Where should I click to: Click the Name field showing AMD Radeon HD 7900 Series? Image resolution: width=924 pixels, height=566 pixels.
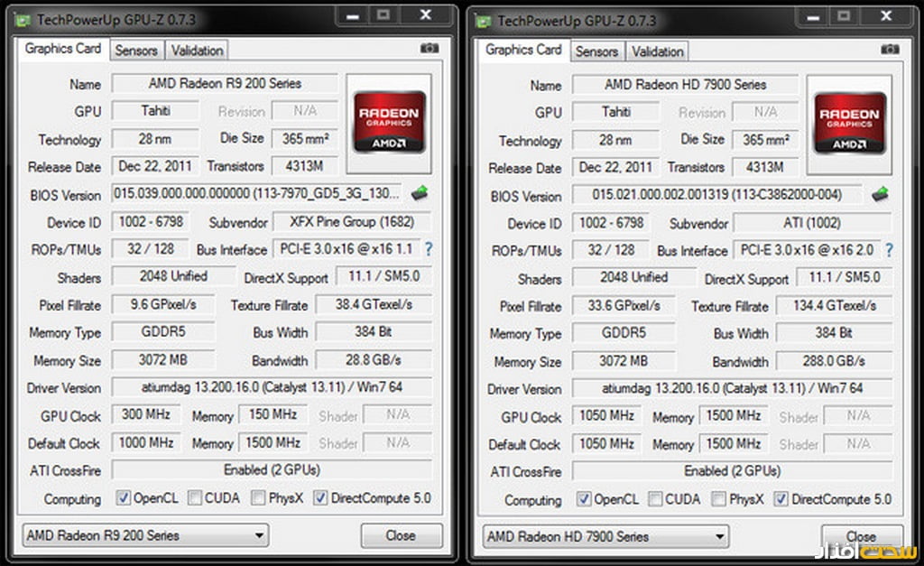tap(686, 85)
